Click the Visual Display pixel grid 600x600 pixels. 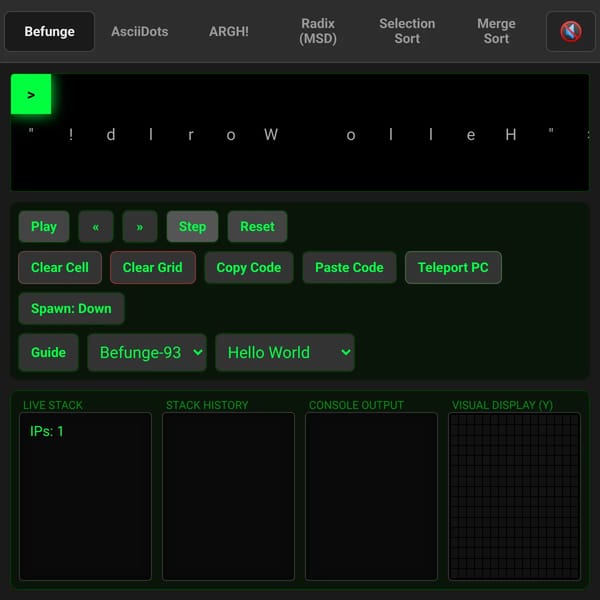pos(515,496)
